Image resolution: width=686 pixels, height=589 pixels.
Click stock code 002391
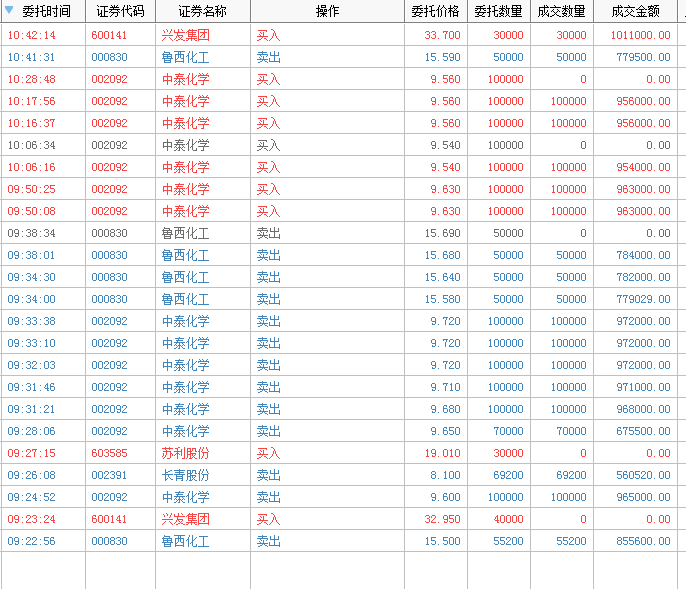pos(109,475)
